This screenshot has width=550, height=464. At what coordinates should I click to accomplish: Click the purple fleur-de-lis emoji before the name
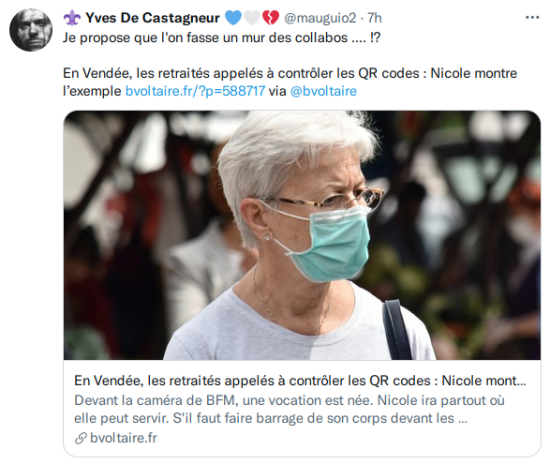pos(72,18)
